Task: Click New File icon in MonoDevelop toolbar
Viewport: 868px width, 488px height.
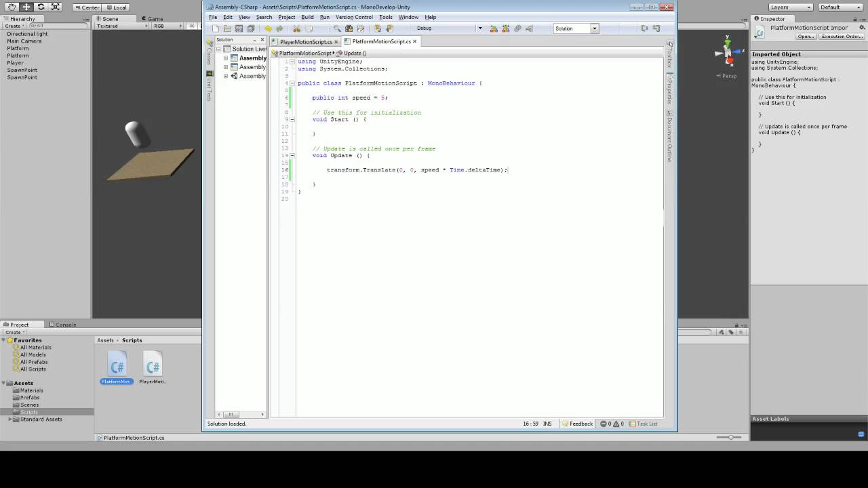Action: 216,28
